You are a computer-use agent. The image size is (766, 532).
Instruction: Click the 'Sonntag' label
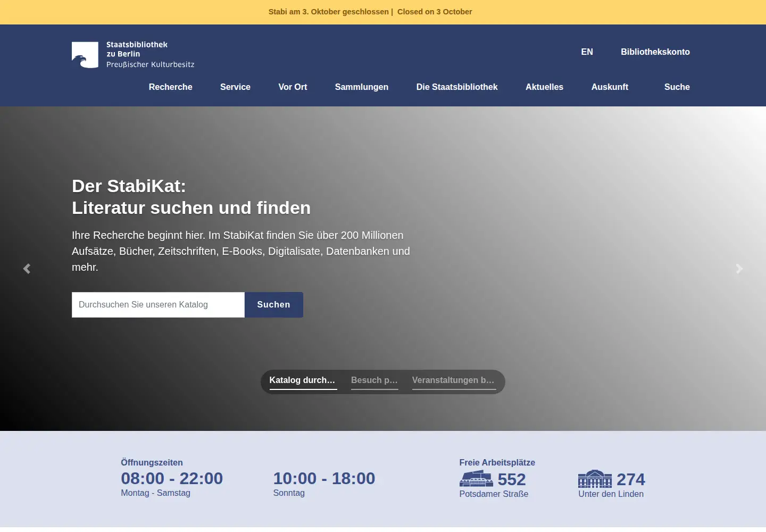(289, 493)
